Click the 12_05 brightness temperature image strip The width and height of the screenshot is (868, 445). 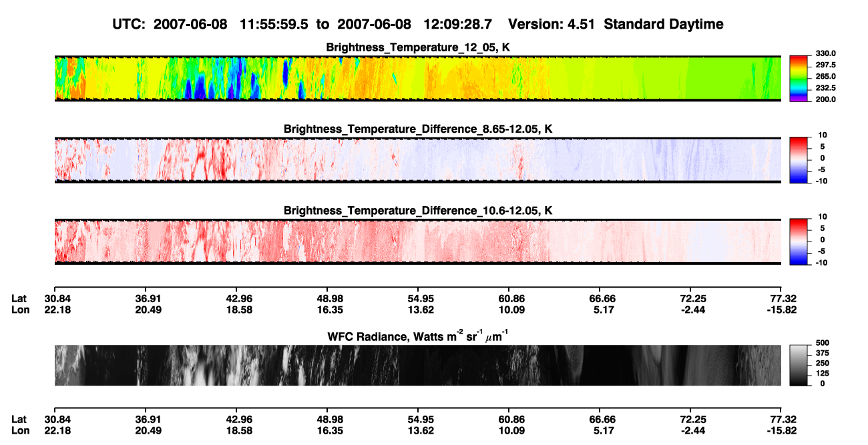point(417,78)
